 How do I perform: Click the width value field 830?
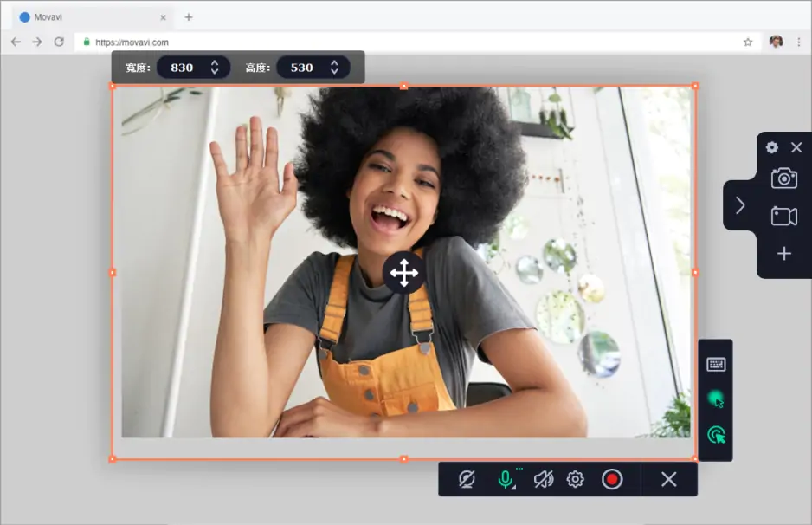pos(183,68)
